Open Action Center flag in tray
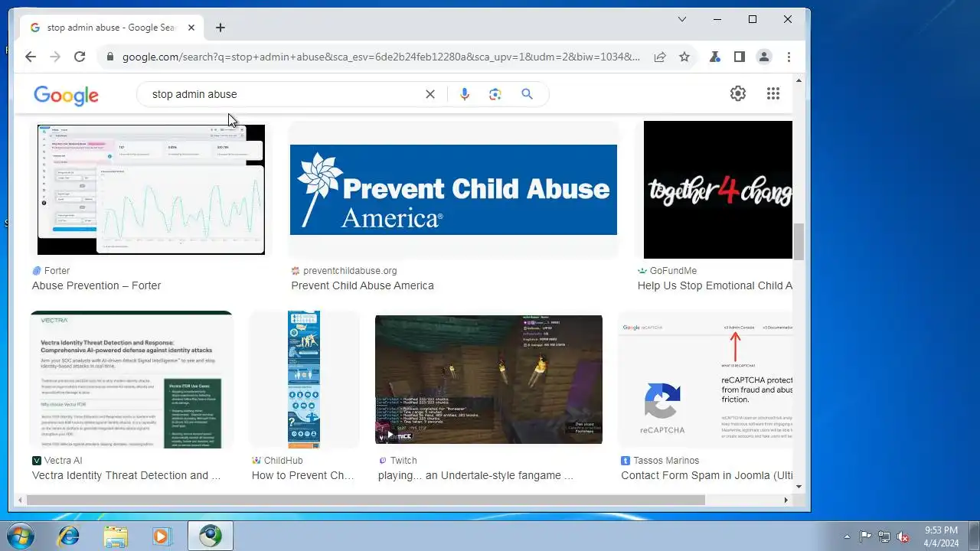This screenshot has height=551, width=980. click(x=866, y=536)
